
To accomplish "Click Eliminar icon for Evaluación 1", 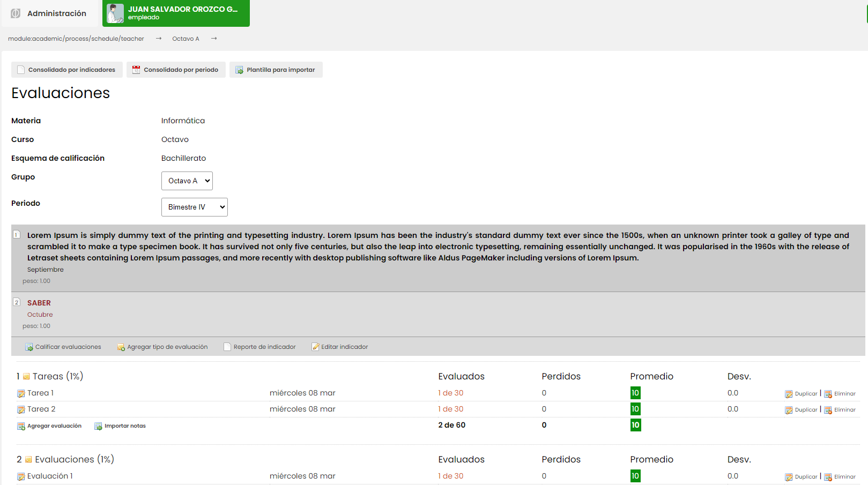I will pyautogui.click(x=828, y=477).
